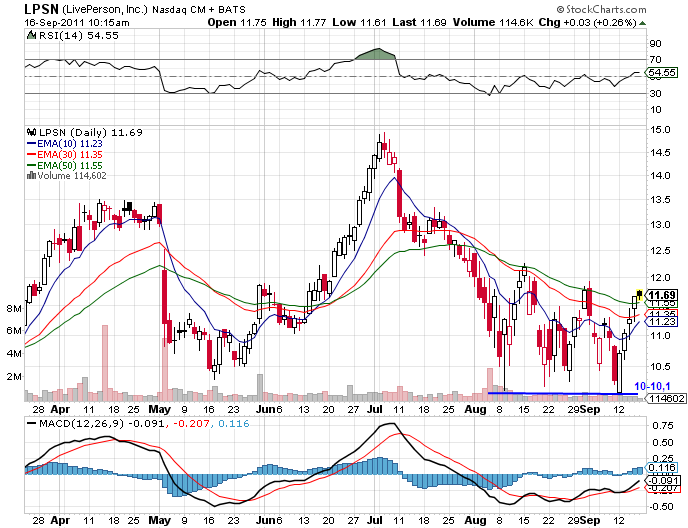This screenshot has height=528, width=688.
Task: Click the date 16-Sep-2011 10:15am
Action: click(77, 22)
